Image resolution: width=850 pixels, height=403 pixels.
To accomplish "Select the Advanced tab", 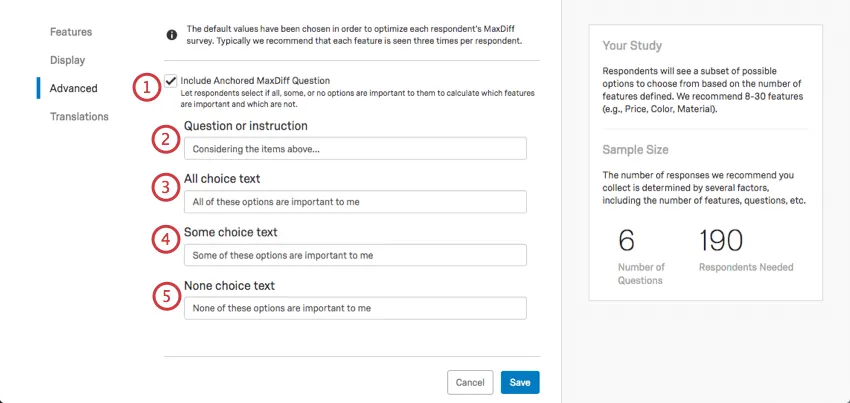I will click(x=74, y=88).
